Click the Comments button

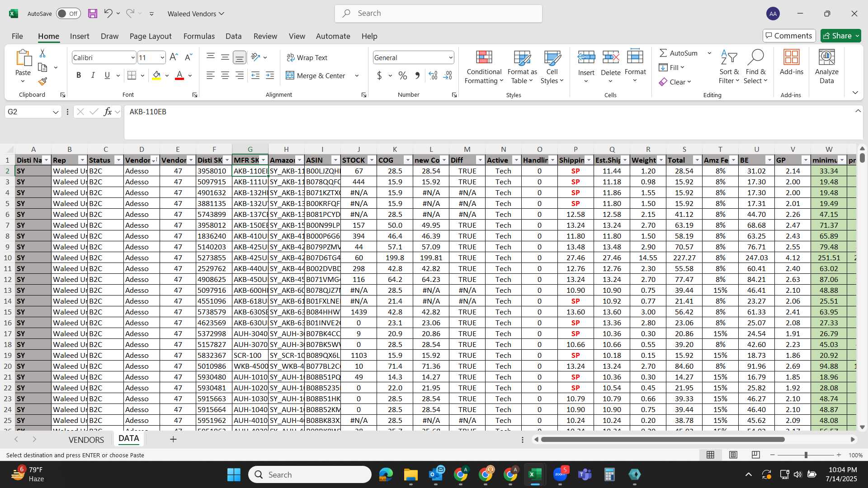(x=789, y=36)
